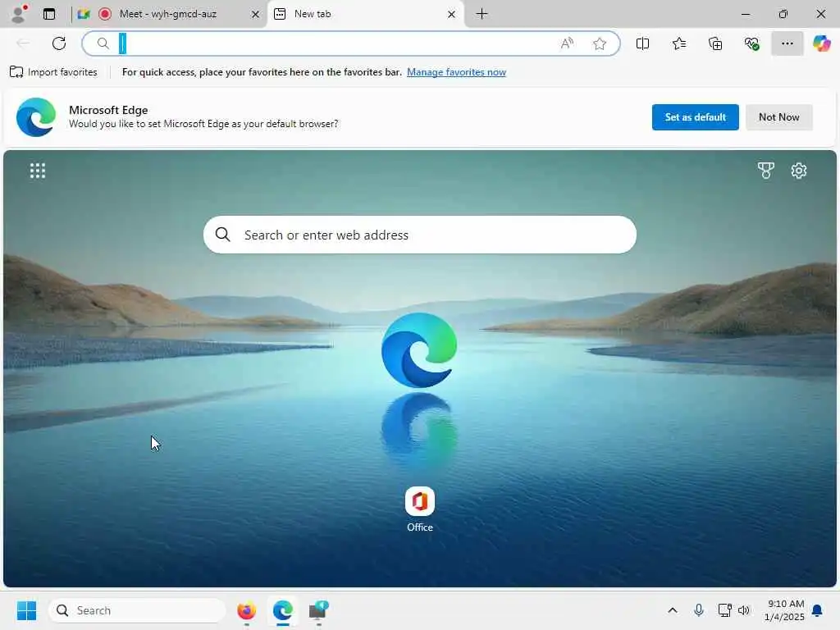Switch to the Meet - wyh-gmcd-auz tab
Screen dimensions: 840x630
point(167,14)
